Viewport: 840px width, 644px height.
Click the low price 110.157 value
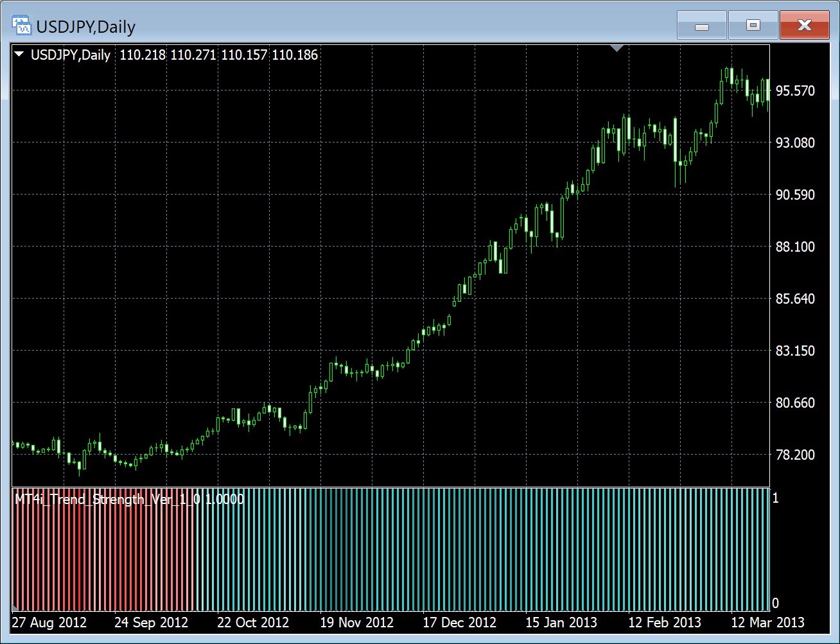(244, 55)
